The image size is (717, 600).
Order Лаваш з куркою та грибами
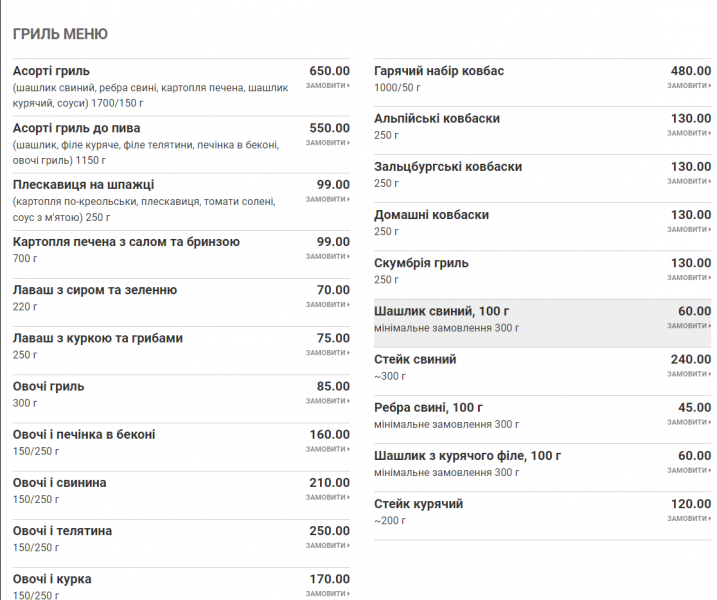coord(327,352)
